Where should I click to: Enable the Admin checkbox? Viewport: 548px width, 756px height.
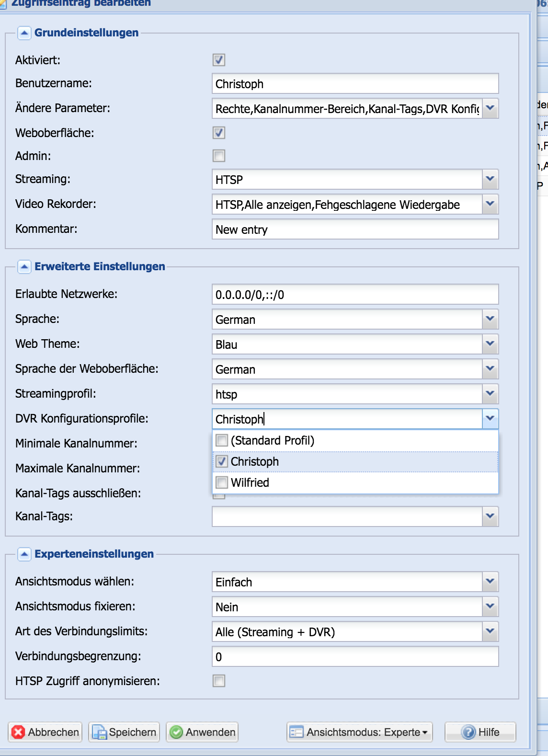tap(219, 156)
